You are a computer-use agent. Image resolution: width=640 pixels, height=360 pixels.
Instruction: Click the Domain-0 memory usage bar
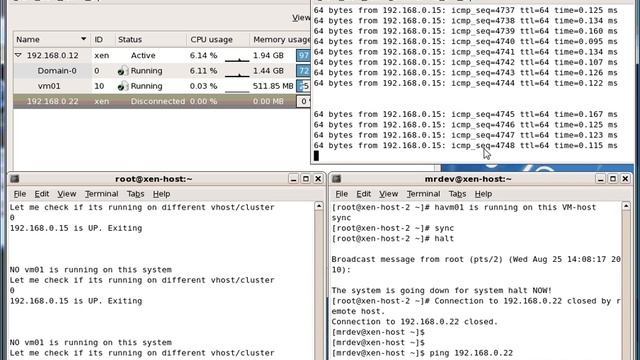tap(303, 71)
